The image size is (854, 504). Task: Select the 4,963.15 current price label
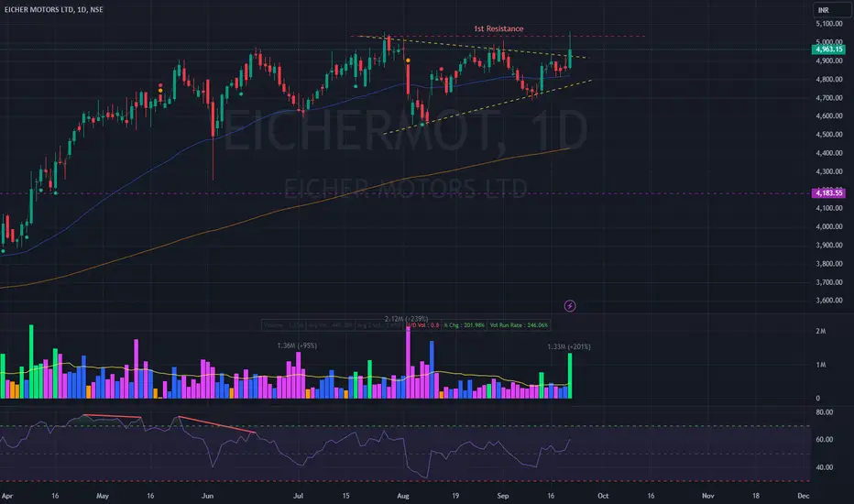tap(828, 49)
